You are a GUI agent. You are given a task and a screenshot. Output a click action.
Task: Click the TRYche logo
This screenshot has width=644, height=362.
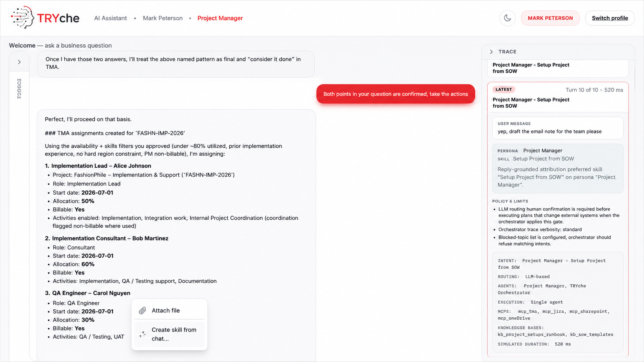45,18
